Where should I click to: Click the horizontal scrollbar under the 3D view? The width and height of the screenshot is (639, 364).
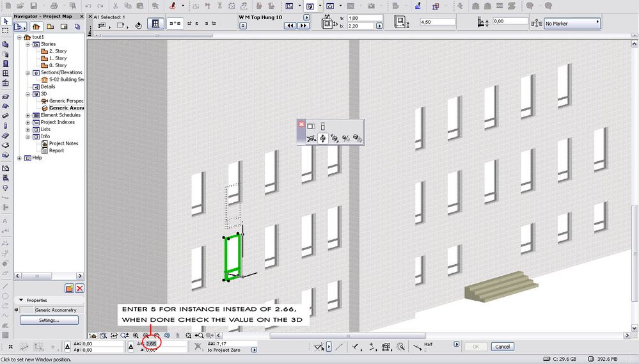coord(347,336)
